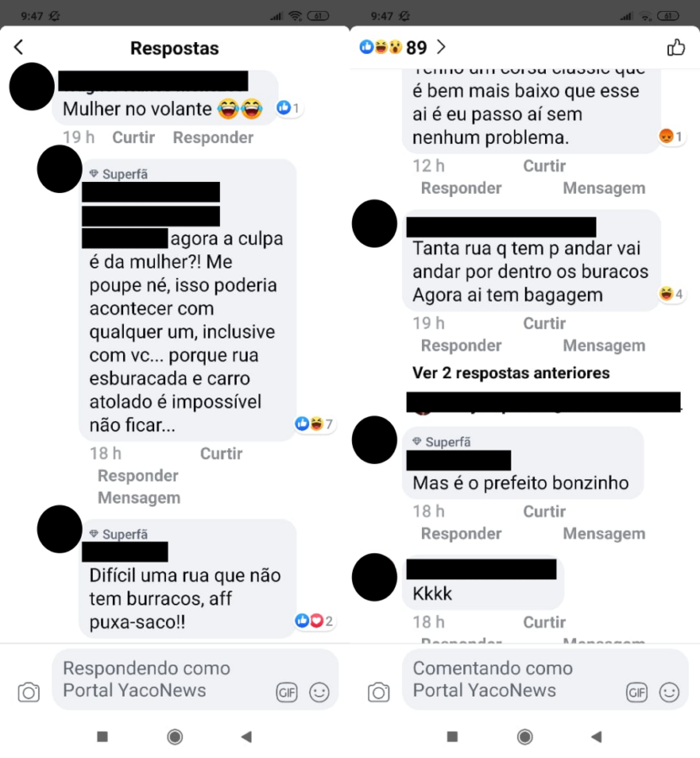The width and height of the screenshot is (700, 758).
Task: Tap Android home button on left screen
Action: coord(175,737)
